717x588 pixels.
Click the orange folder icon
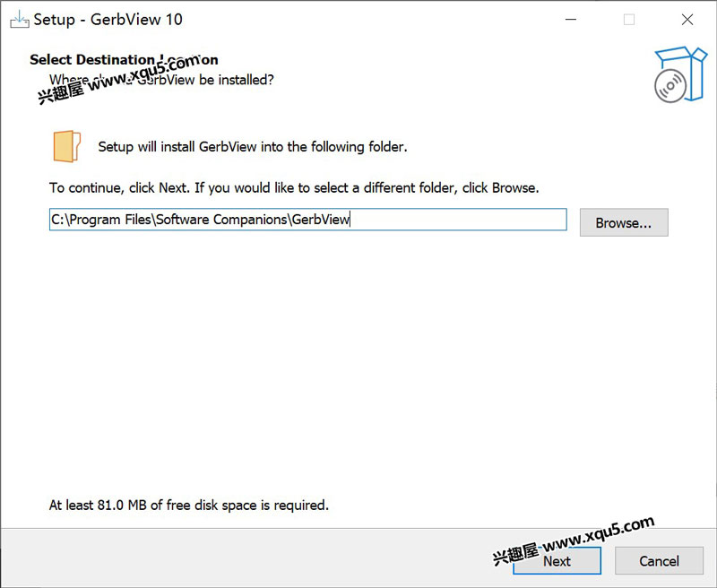point(66,146)
